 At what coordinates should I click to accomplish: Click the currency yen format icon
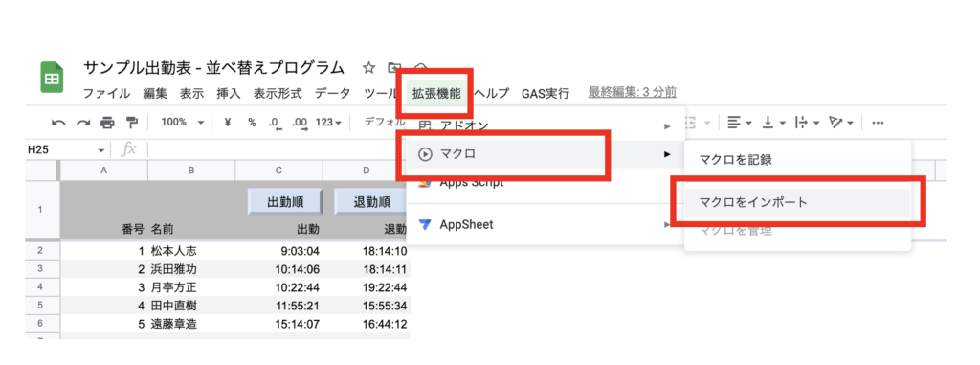(228, 123)
